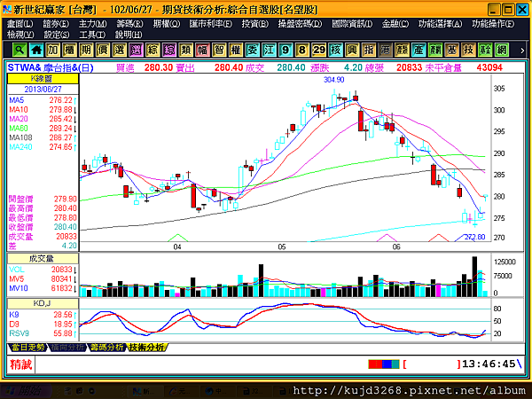This screenshot has width=532, height=399.
Task: Open the 操盤密碼(D) menu
Action: coord(300,24)
